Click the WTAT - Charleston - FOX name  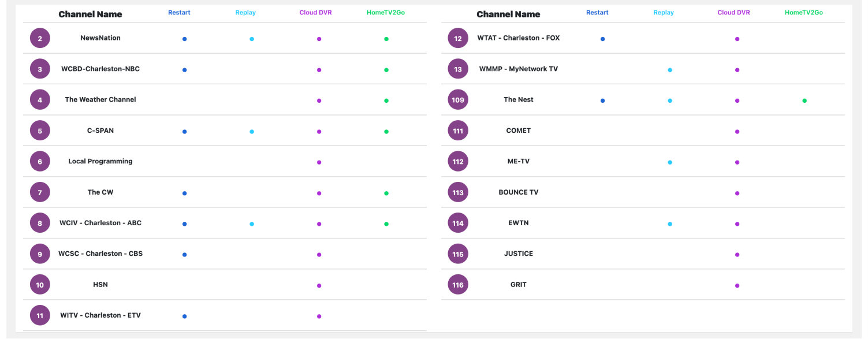point(519,38)
